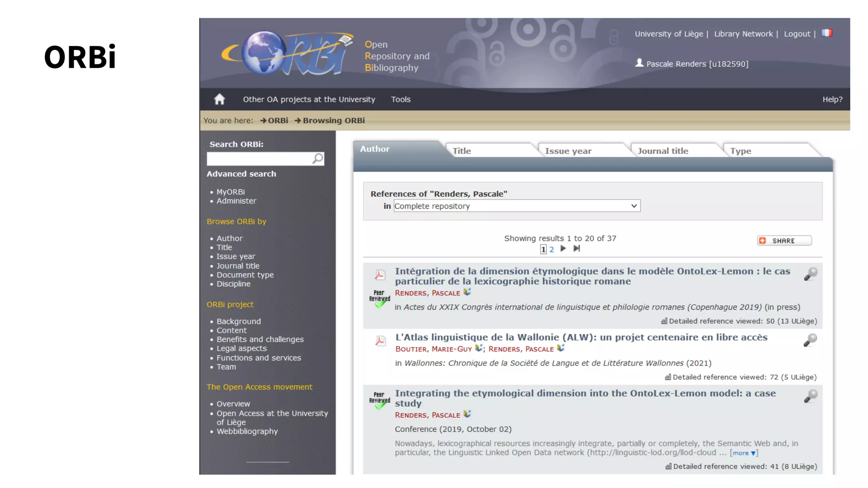Screen dimensions: 868x488
Task: Go to results page 2
Action: click(x=551, y=250)
